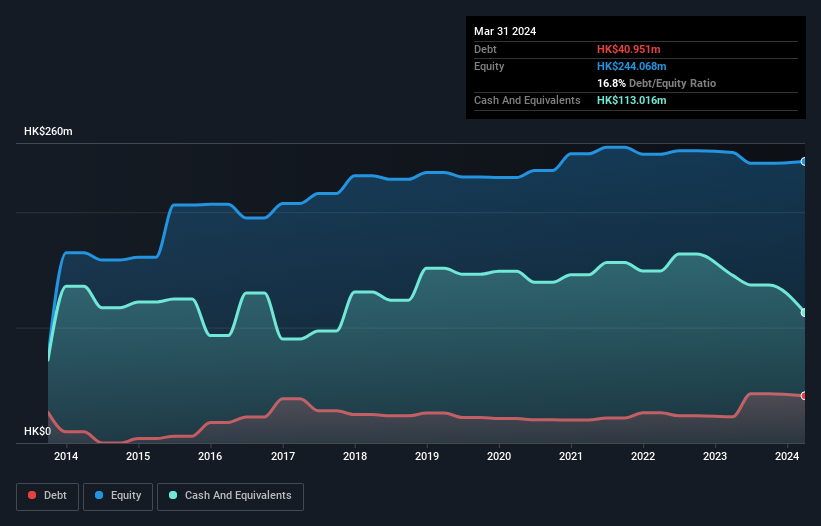Screen dimensions: 821x526
Task: Click the HK$0 y-axis label
Action: (38, 431)
